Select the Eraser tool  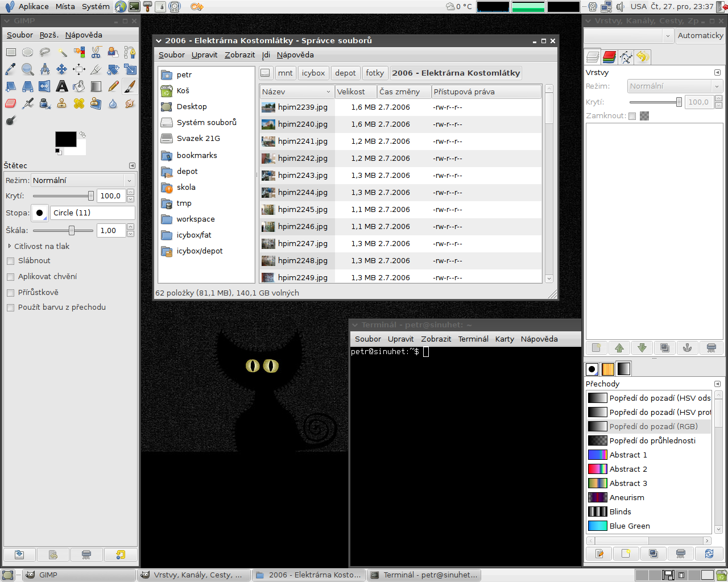[11, 103]
